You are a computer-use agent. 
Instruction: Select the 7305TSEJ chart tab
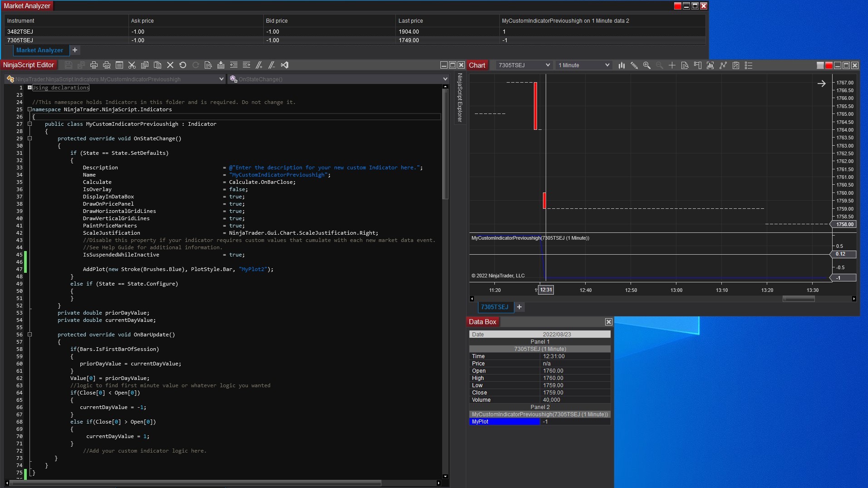(495, 307)
